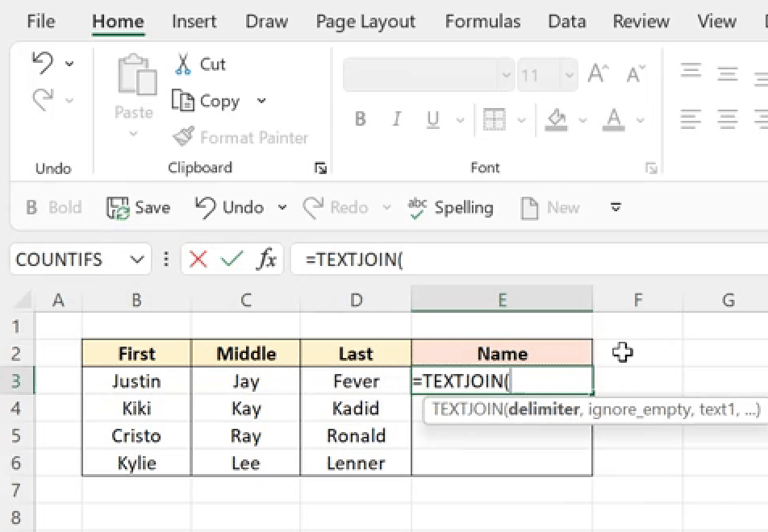The width and height of the screenshot is (768, 532).
Task: Click the delimiter argument in the tooltip
Action: [x=544, y=409]
